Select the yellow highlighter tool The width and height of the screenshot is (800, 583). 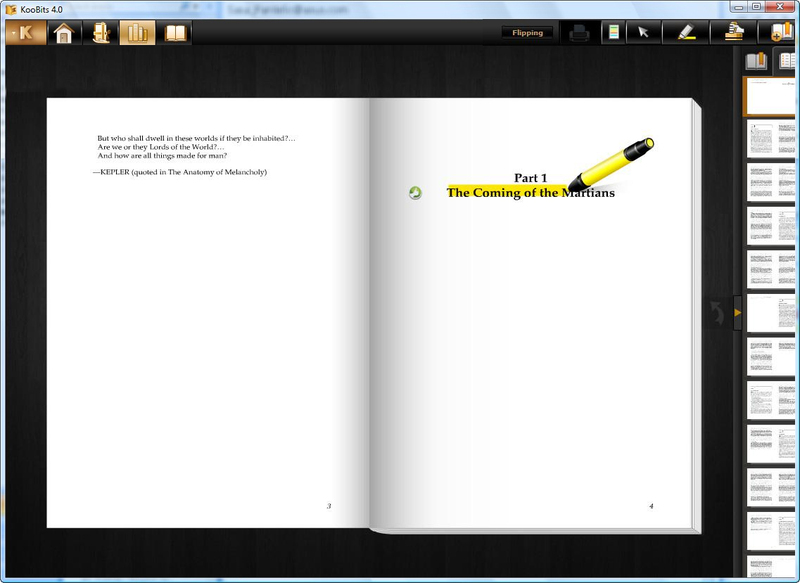686,33
